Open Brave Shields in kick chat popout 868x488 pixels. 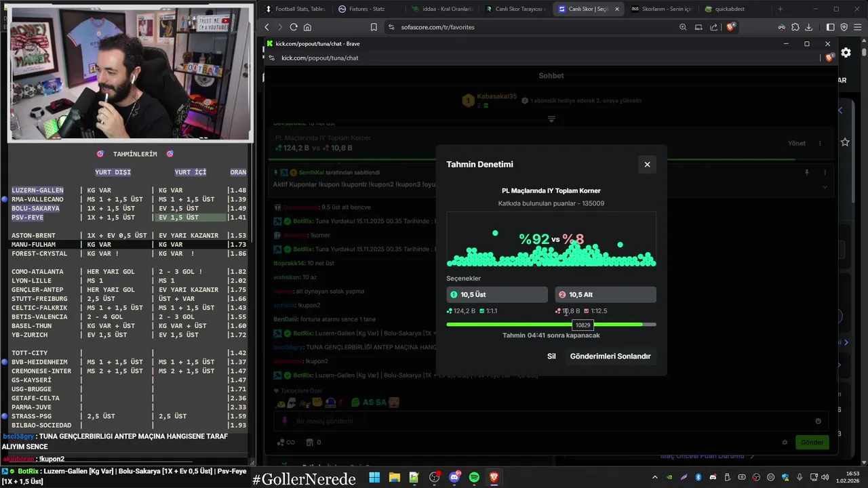829,58
